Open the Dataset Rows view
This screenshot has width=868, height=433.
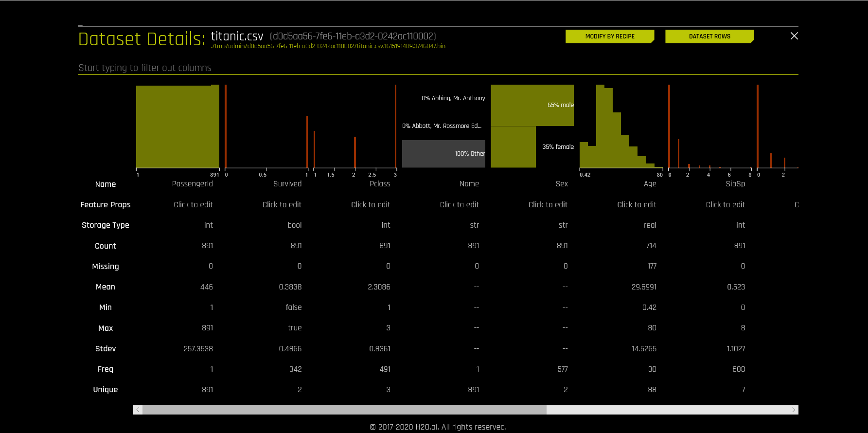coord(709,36)
